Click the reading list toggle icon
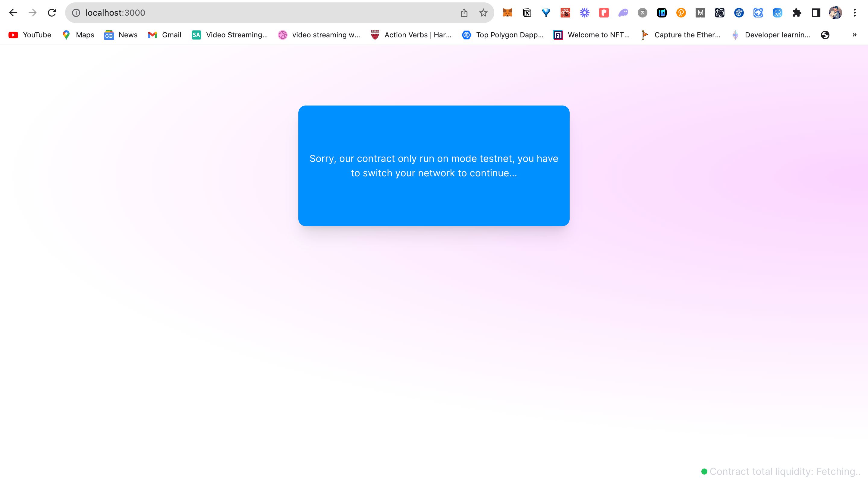Screen dimensions: 868x486 click(816, 12)
